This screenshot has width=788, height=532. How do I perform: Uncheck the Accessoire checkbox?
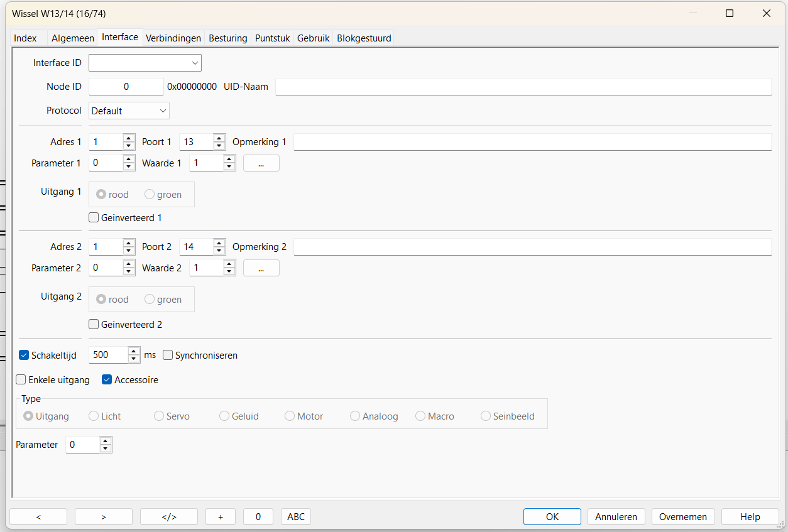click(107, 380)
